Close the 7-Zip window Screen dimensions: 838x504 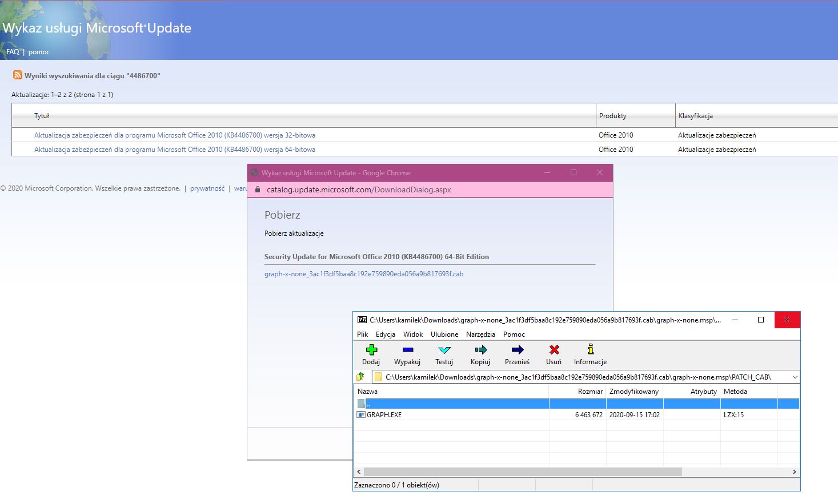[x=787, y=320]
